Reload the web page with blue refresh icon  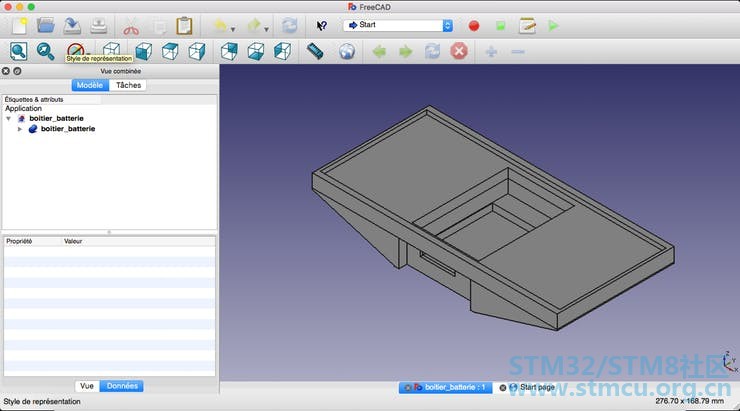(432, 51)
